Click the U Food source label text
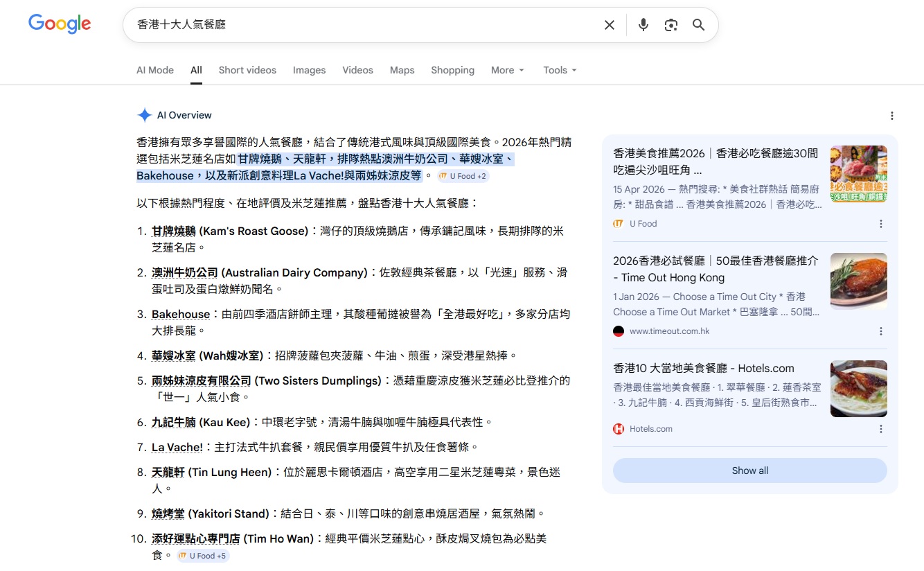 tap(643, 224)
